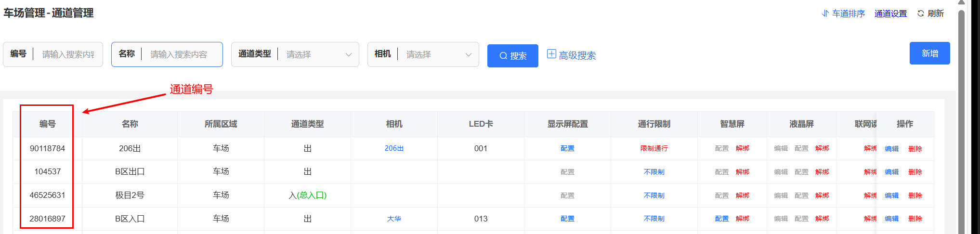Click 液晶屏 解绑 in 206出 row
This screenshot has width=980, height=234.
(822, 148)
